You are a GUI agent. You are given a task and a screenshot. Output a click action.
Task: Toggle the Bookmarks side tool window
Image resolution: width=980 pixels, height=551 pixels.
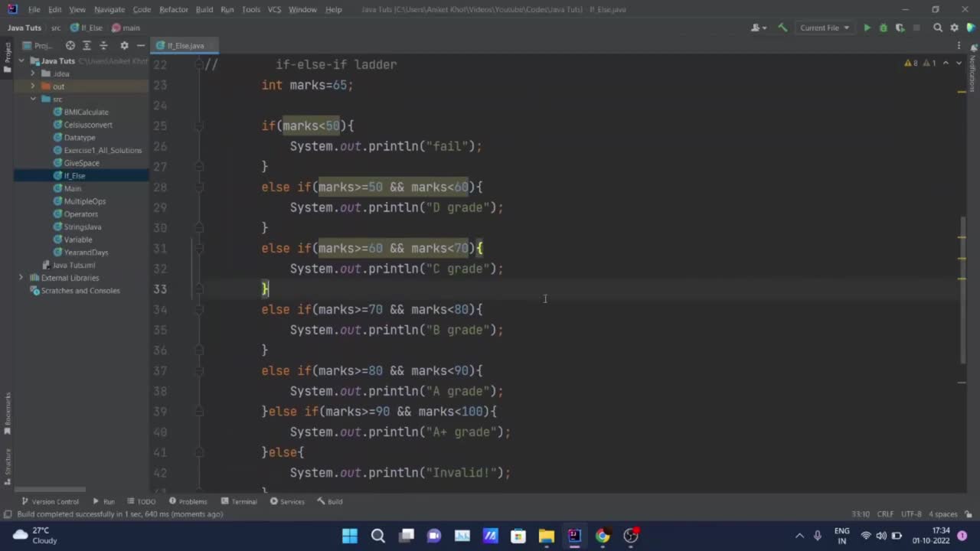tap(7, 414)
